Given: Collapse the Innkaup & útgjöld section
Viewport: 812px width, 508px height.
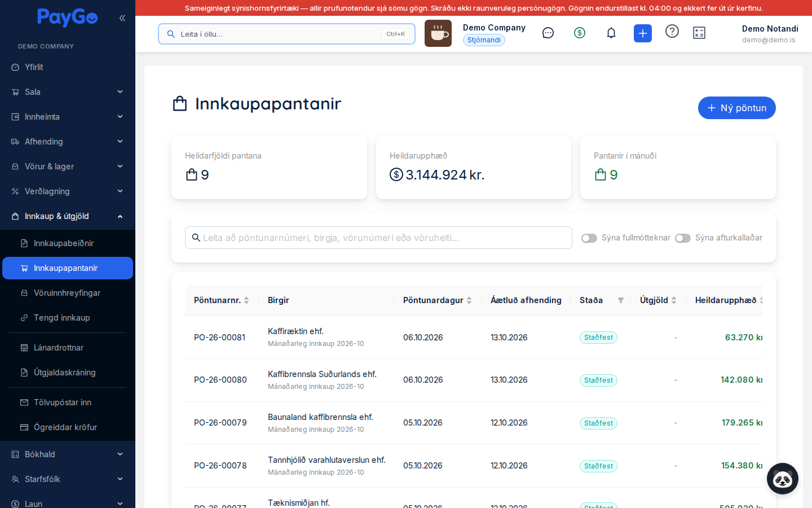Looking at the screenshot, I should (x=68, y=216).
